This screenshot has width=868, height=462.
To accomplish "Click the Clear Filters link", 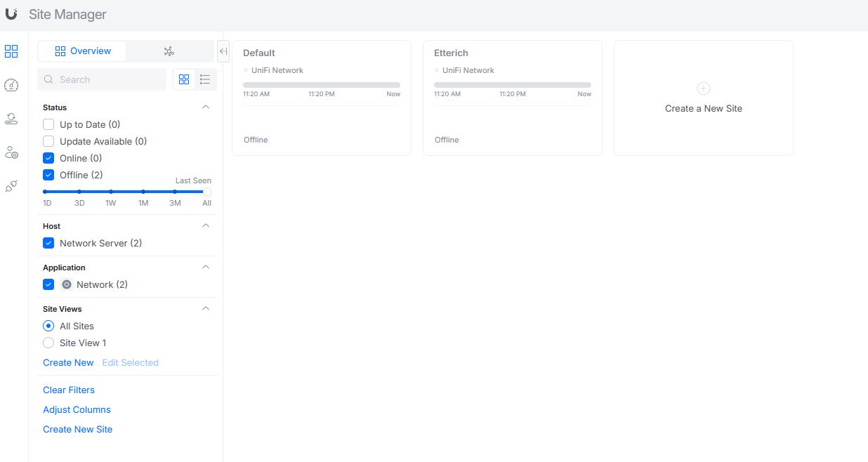I will coord(69,390).
